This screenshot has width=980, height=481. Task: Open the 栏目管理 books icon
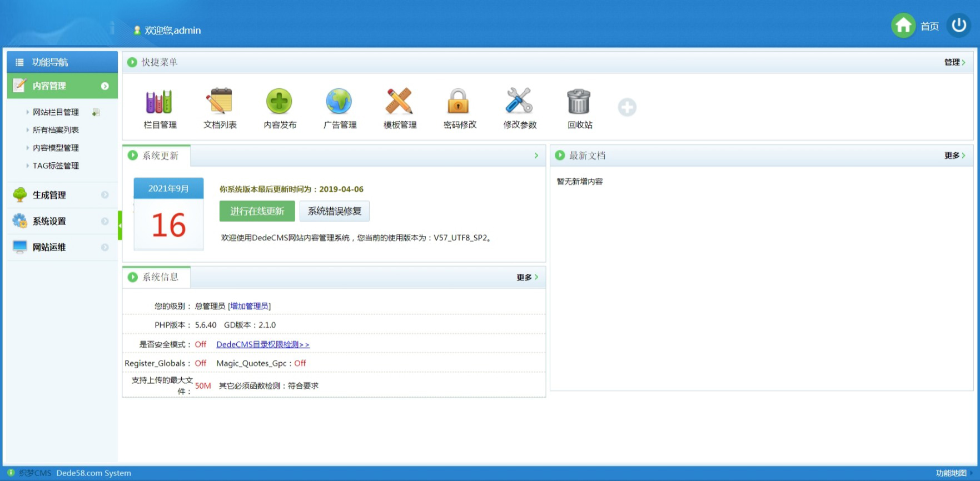click(x=160, y=102)
